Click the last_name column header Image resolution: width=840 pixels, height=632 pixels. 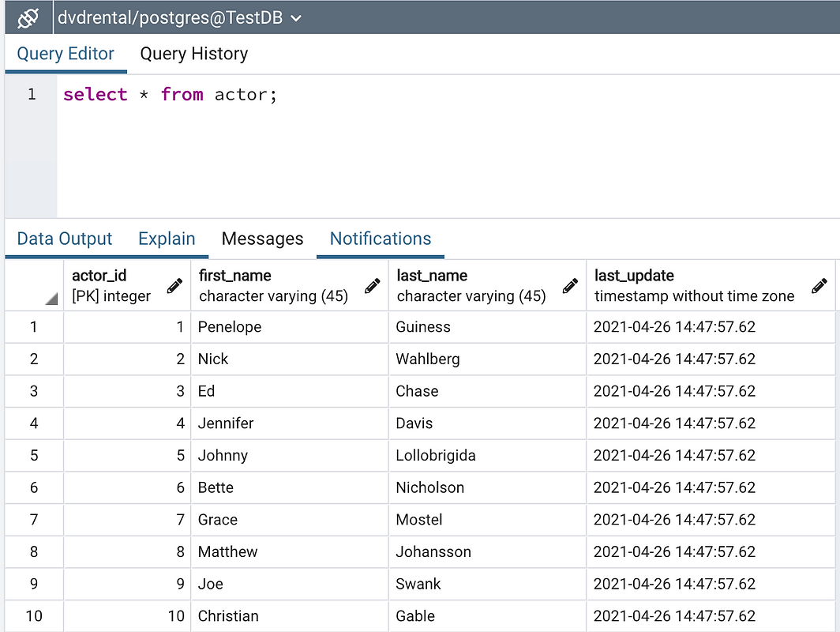click(x=488, y=286)
